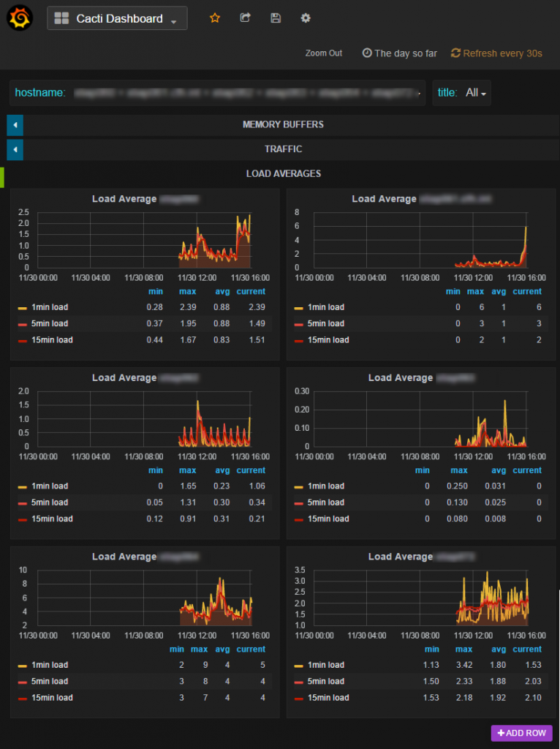
Task: Sort first panel legend by max
Action: (x=188, y=291)
